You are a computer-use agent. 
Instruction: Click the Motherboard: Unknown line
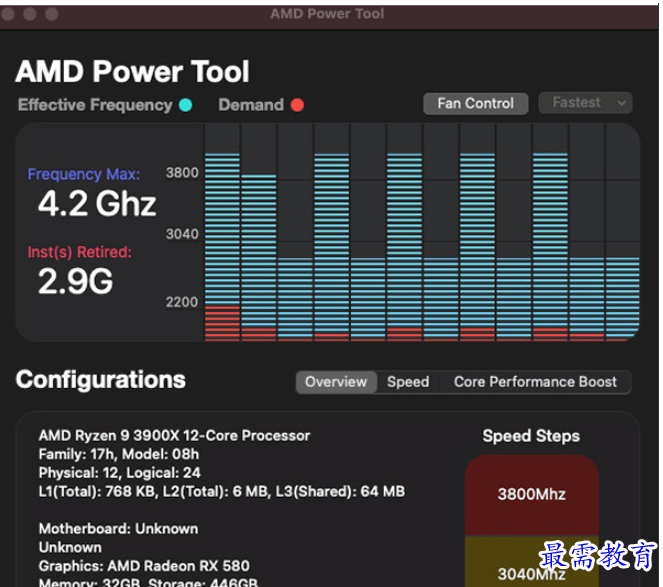(x=118, y=529)
